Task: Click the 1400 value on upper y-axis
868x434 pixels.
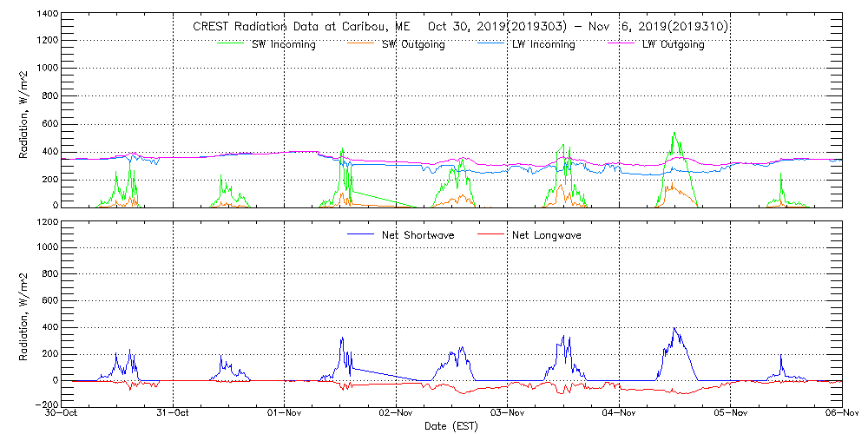Action: (x=47, y=16)
